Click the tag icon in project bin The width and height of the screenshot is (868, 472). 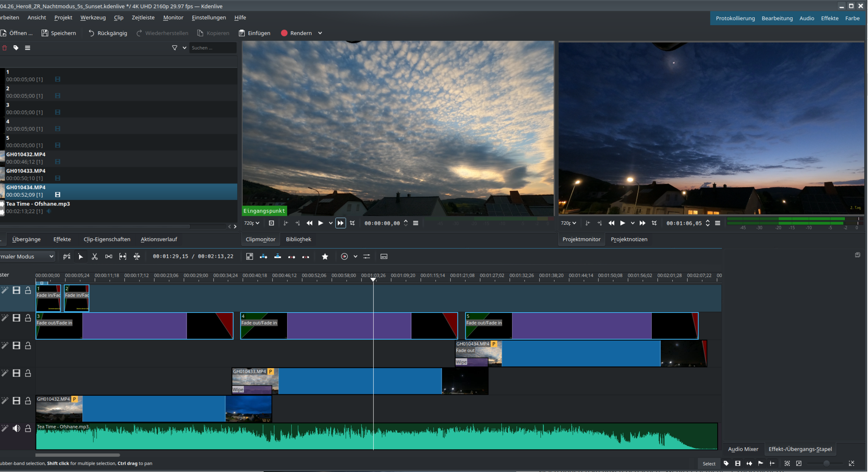[x=16, y=48]
